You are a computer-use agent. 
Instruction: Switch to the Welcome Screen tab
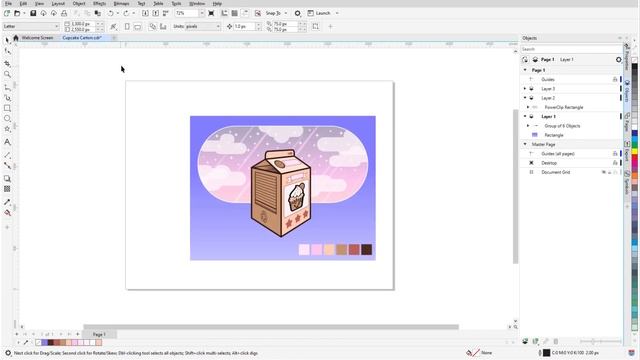37,38
